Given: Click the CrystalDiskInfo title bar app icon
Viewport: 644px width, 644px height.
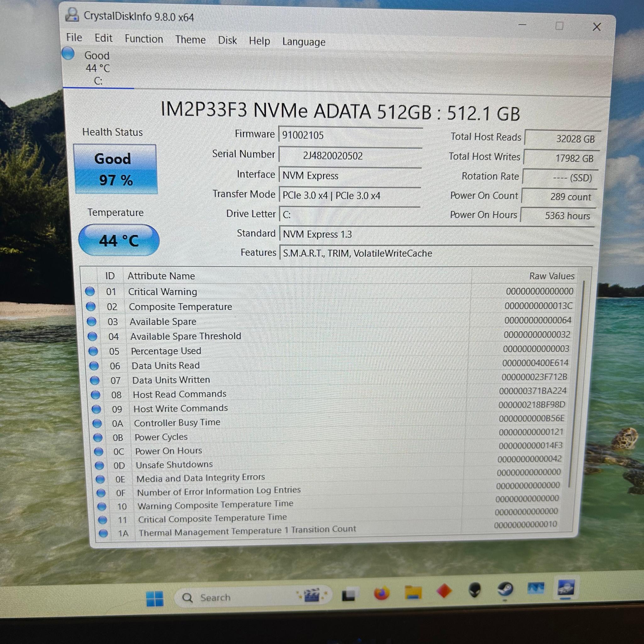Looking at the screenshot, I should 72,15.
